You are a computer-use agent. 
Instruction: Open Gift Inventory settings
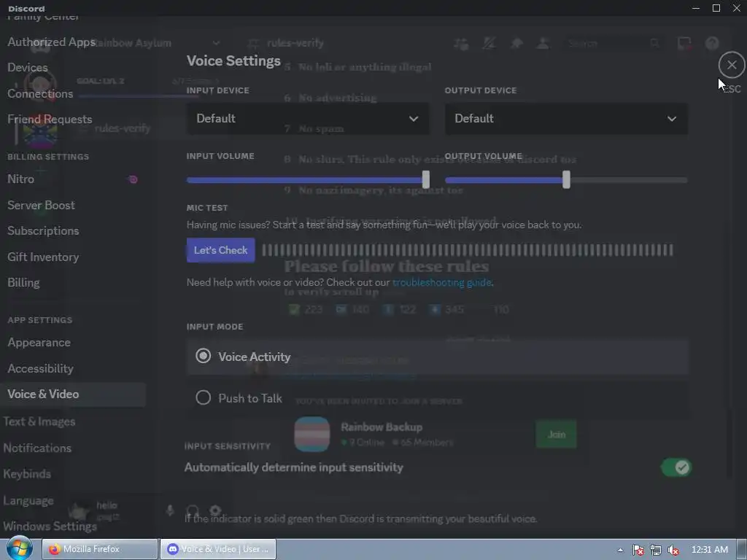pos(43,257)
